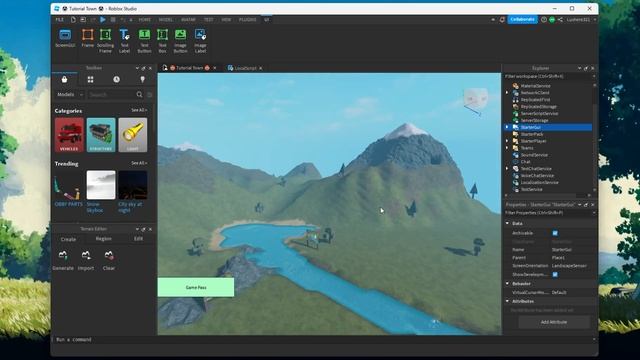Click the Add Attribute button

[x=554, y=322]
